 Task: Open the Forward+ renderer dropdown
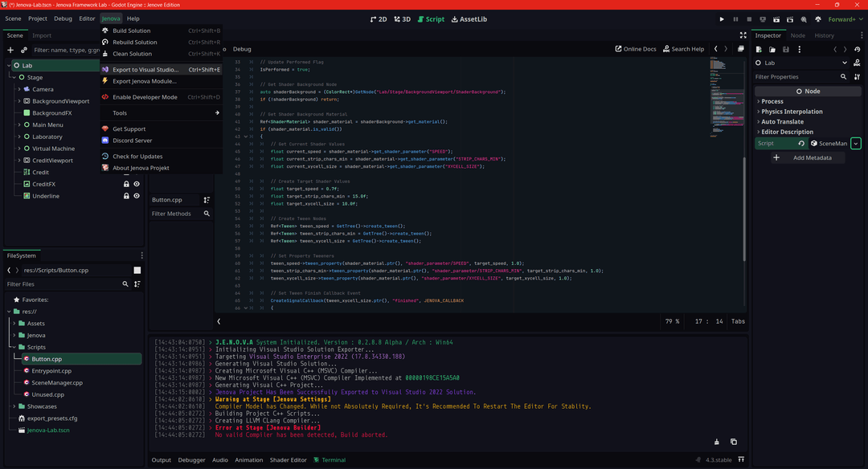tap(845, 19)
